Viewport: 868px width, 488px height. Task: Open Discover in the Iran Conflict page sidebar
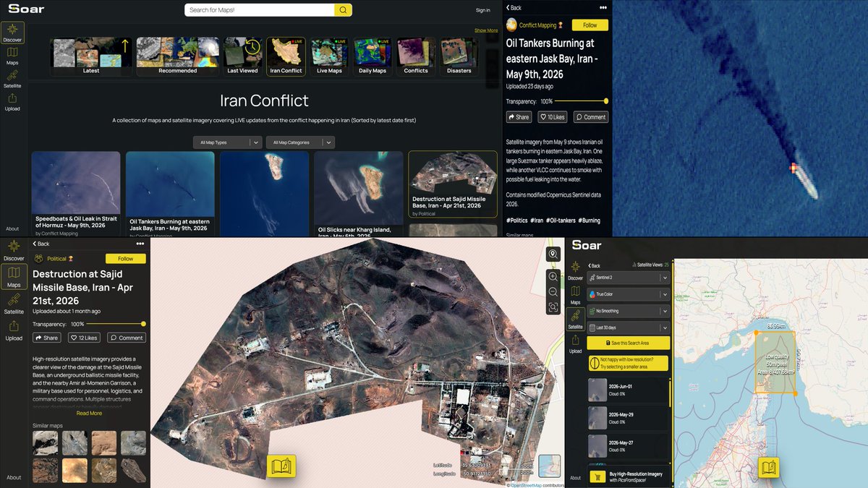[12, 33]
